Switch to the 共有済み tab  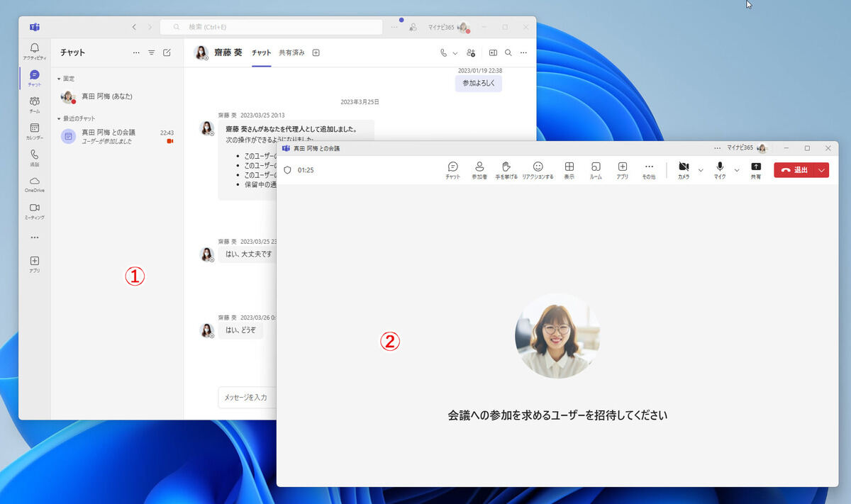(x=291, y=52)
